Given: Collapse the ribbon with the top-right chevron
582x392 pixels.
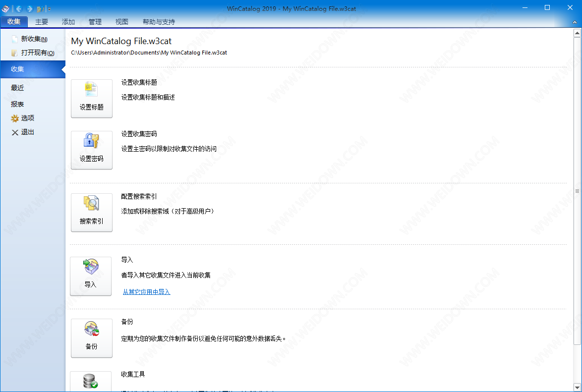Looking at the screenshot, I should 575,22.
